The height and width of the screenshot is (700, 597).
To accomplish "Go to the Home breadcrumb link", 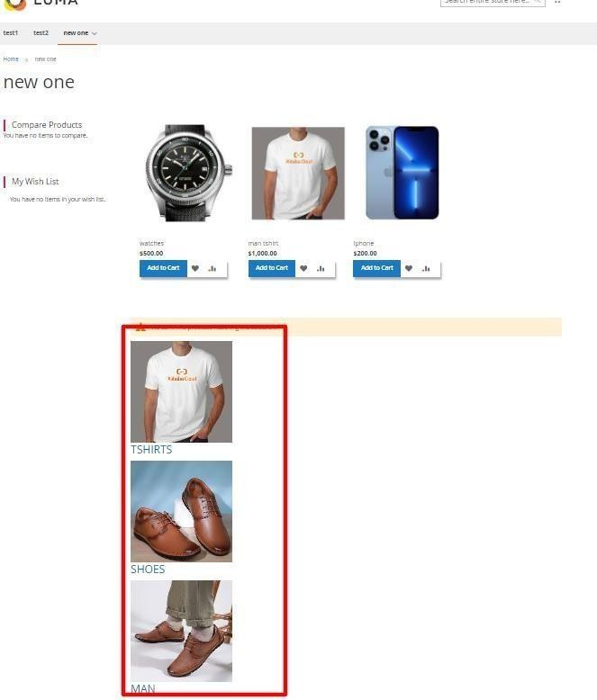I will point(11,58).
